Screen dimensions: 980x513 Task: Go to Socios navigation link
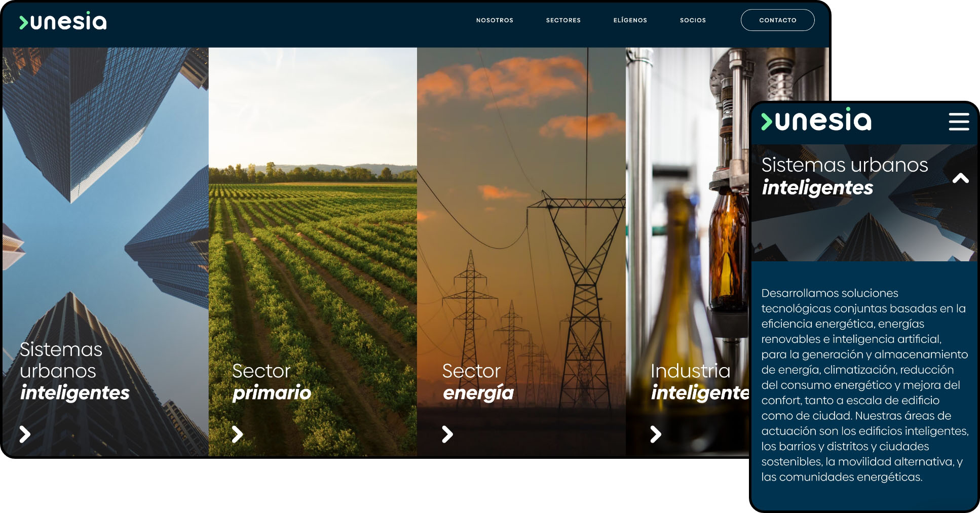click(693, 20)
